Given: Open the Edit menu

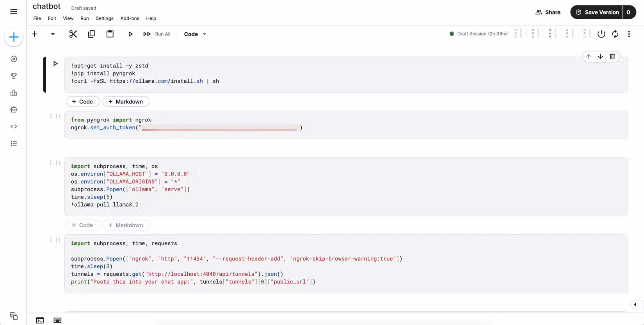Looking at the screenshot, I should tap(52, 18).
